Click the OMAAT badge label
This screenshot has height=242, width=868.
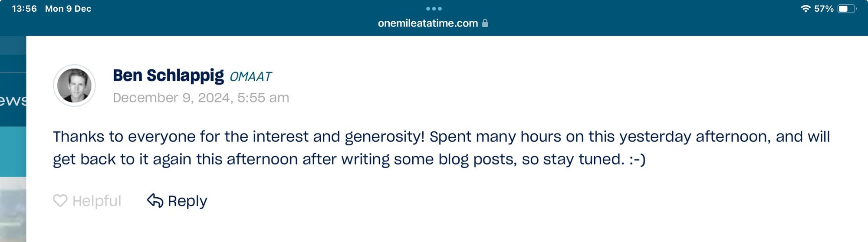click(x=250, y=77)
